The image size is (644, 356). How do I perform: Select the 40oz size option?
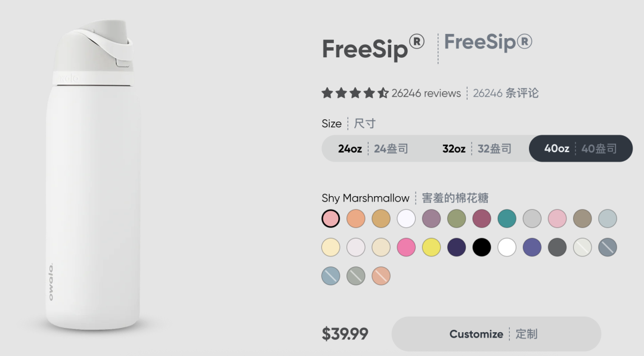click(580, 148)
